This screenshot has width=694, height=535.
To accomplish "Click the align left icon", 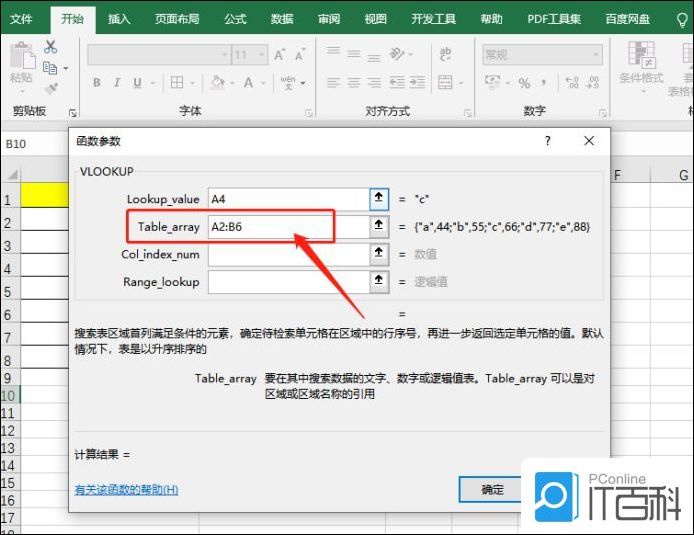I will [333, 83].
